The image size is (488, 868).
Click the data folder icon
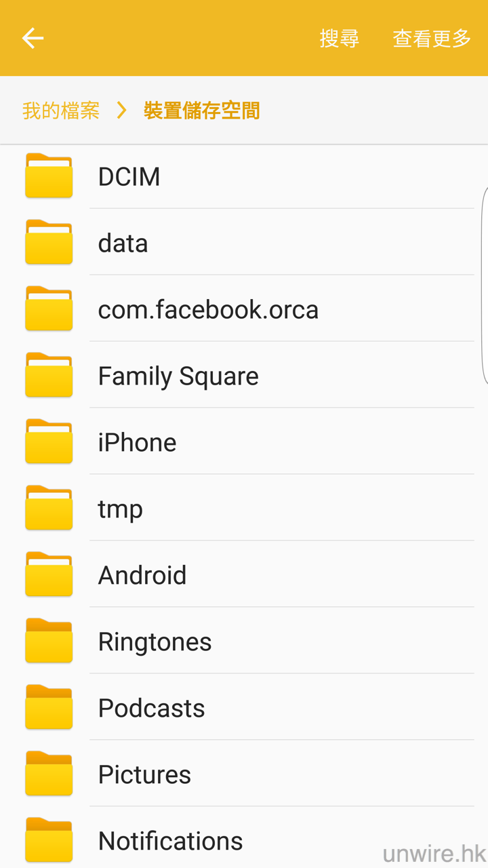49,243
